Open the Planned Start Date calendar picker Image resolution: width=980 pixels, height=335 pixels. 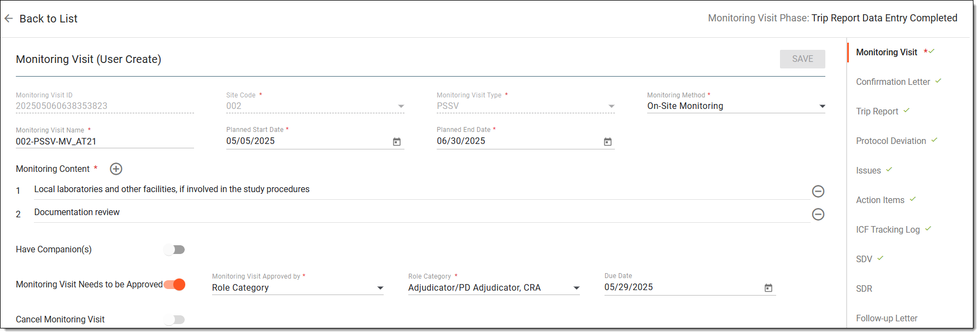pos(397,142)
